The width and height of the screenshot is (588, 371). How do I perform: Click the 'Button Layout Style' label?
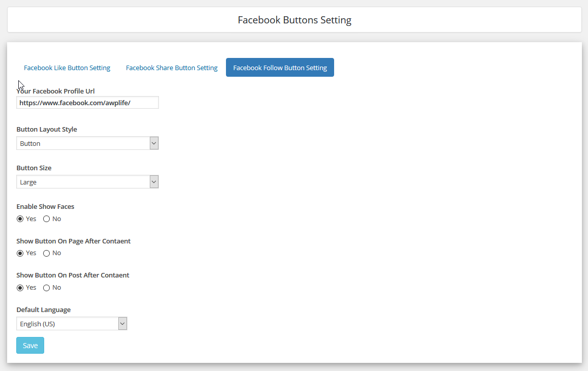[x=47, y=129]
